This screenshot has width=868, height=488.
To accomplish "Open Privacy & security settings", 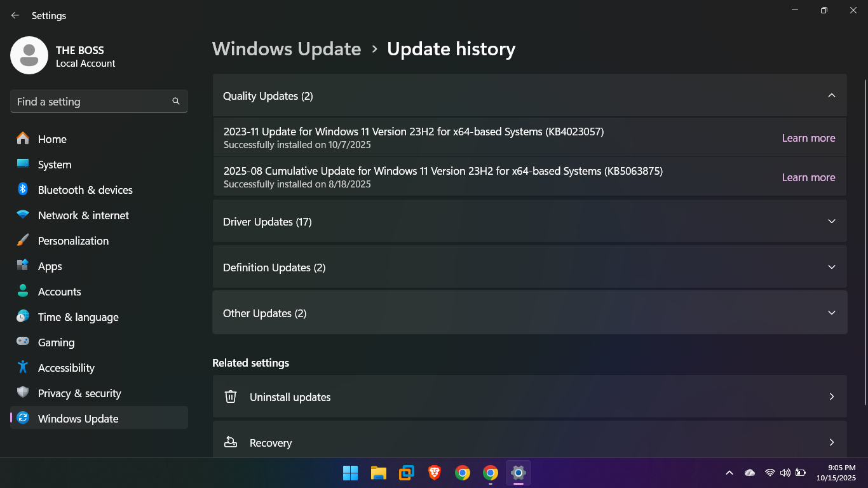I will (x=79, y=393).
